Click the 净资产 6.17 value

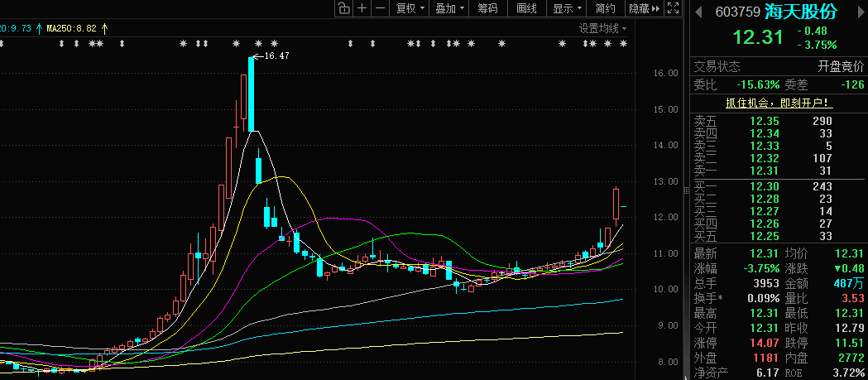pyautogui.click(x=767, y=373)
